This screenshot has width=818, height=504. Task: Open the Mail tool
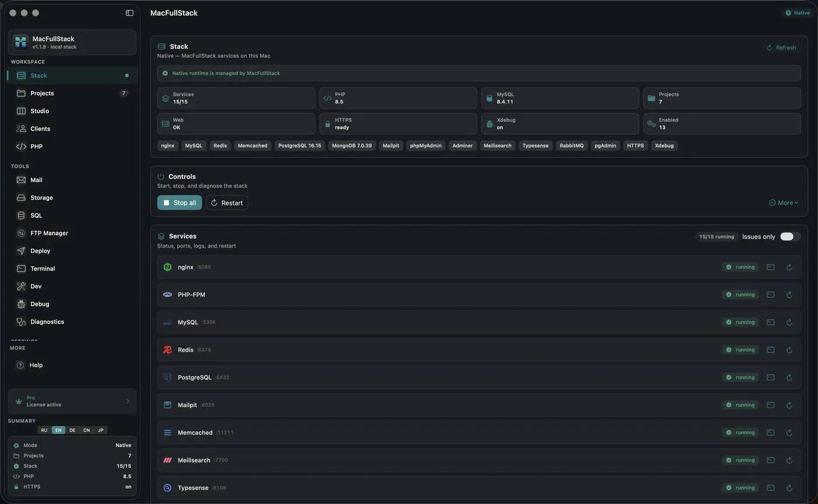click(72, 180)
